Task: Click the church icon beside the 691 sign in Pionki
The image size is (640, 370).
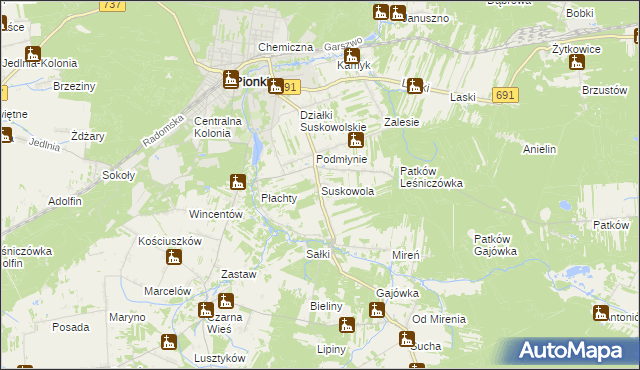Action: (276, 86)
